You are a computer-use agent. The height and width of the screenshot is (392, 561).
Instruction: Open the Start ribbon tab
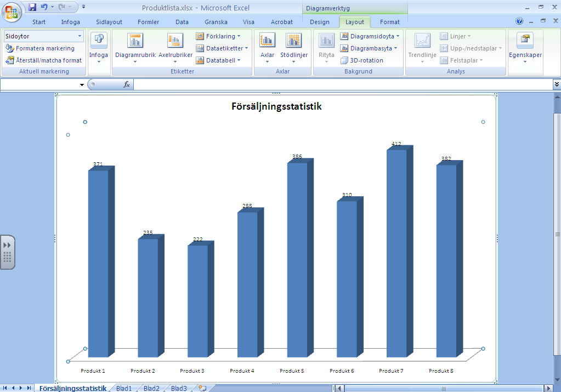pyautogui.click(x=39, y=22)
